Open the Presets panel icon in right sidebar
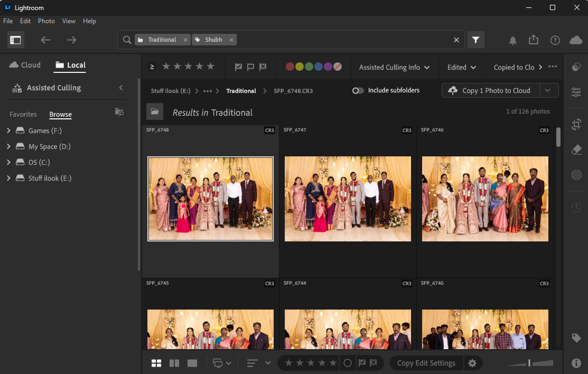This screenshot has height=374, width=588. click(576, 67)
